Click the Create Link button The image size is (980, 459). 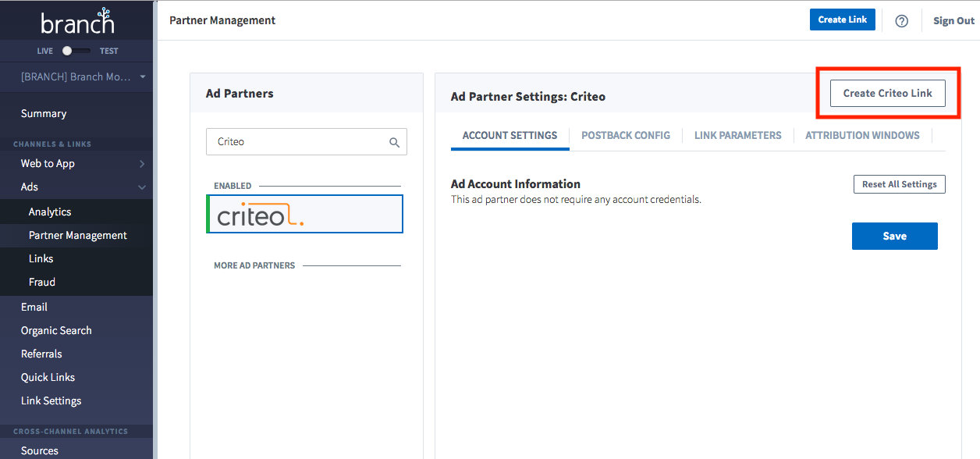tap(843, 20)
